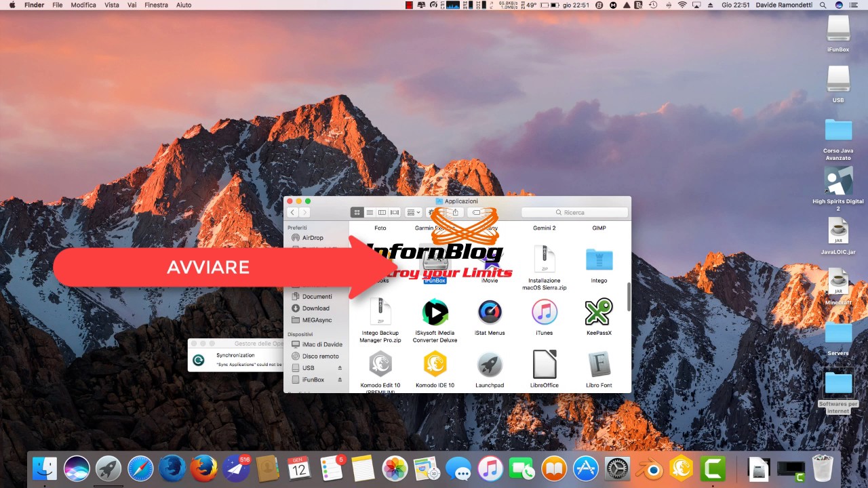Screen dimensions: 868x488
Task: Open Reminders with badge 5 in Dock
Action: tap(332, 468)
